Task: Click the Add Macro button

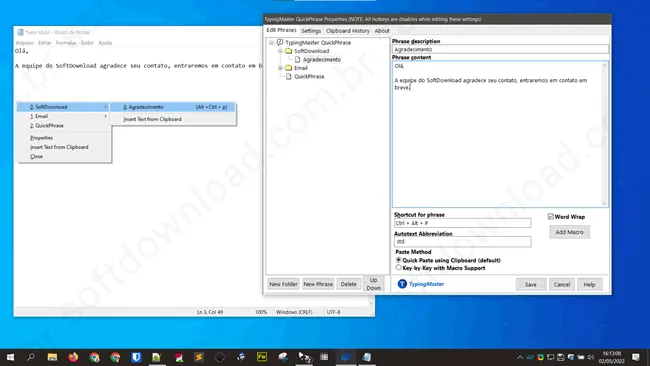Action: 569,232
